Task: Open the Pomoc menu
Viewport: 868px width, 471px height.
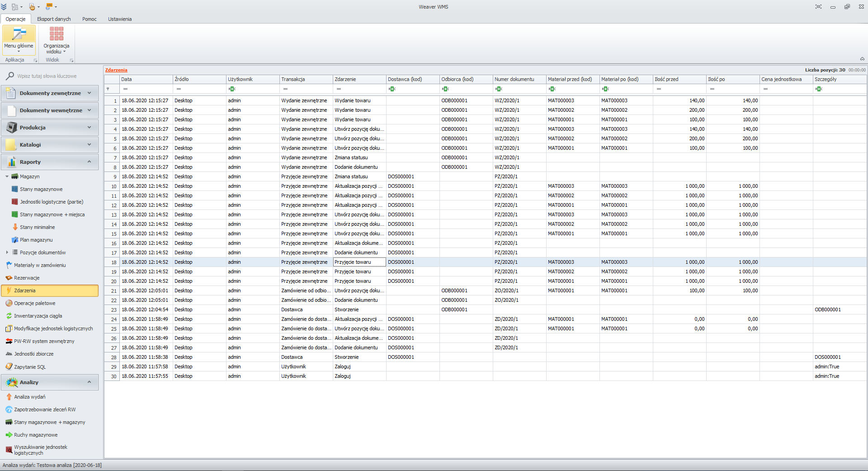Action: pos(89,19)
